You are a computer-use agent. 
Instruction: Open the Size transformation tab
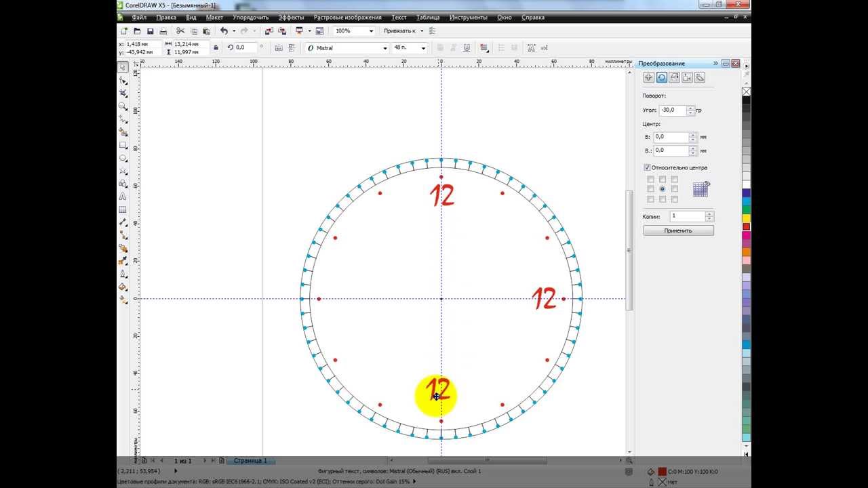[687, 78]
